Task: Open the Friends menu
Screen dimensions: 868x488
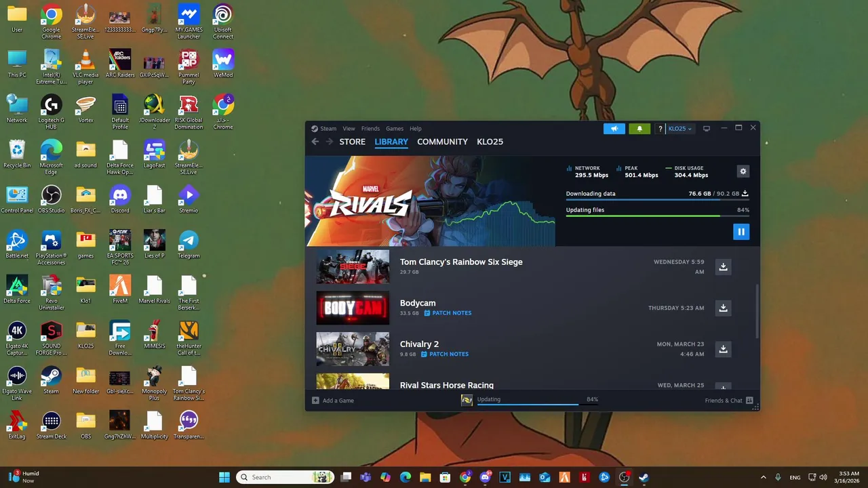Action: 370,129
